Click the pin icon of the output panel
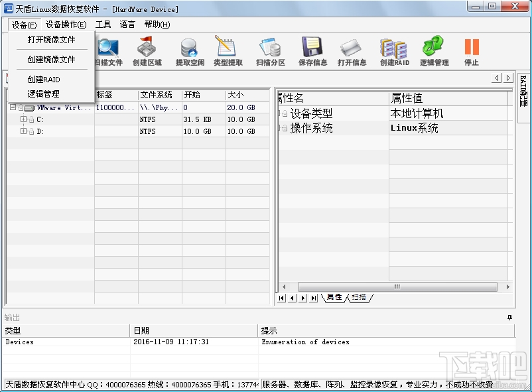Screen dimensions: 532x392 pos(509,318)
